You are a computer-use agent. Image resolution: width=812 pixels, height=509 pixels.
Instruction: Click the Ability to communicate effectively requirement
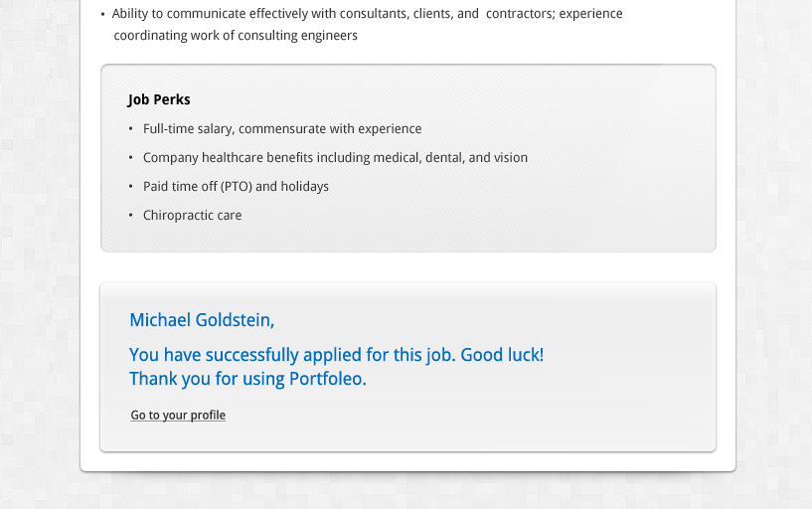367,14
